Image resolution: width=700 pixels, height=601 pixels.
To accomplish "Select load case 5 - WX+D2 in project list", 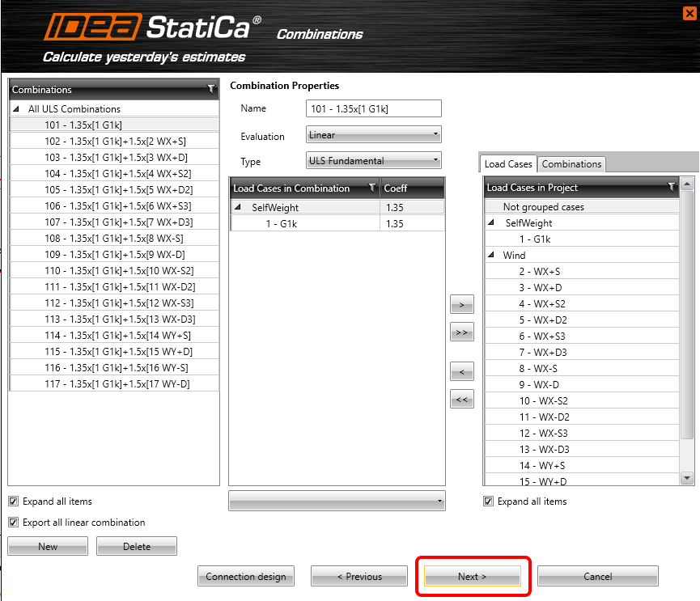I will 582,320.
